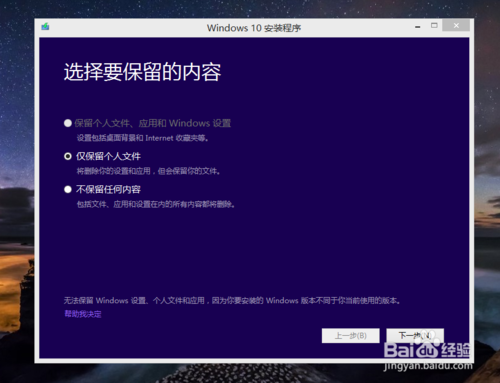Select the keep personal files, apps and Windows settings radio button
The image size is (500, 383).
[x=68, y=123]
